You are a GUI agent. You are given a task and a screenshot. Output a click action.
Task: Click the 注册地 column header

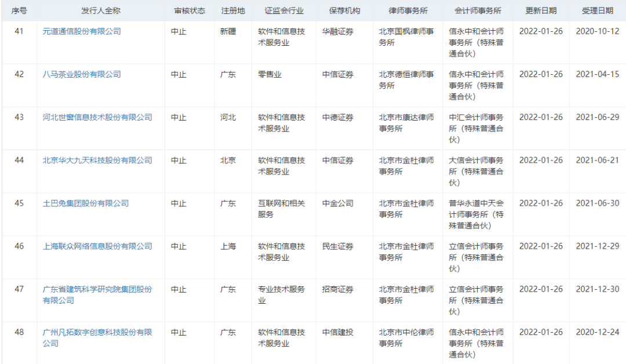click(233, 11)
